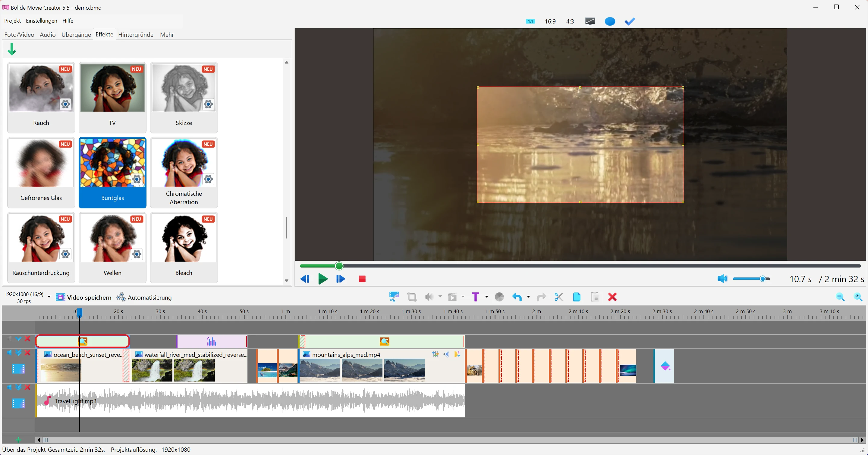
Task: Click the purple T text tool
Action: coord(476,297)
